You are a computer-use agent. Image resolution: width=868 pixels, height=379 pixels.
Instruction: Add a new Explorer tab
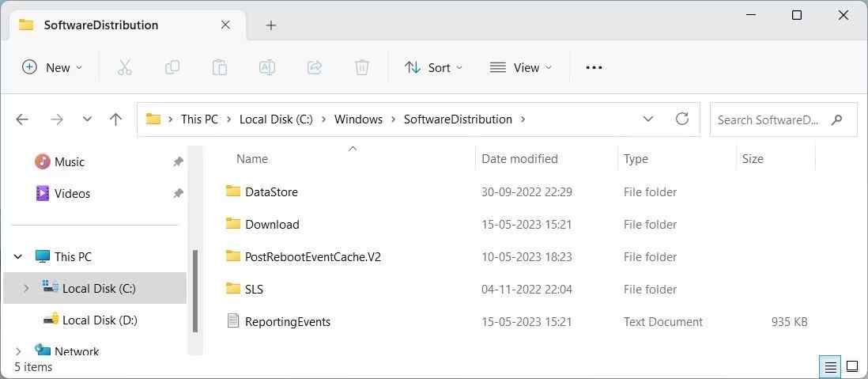[270, 25]
